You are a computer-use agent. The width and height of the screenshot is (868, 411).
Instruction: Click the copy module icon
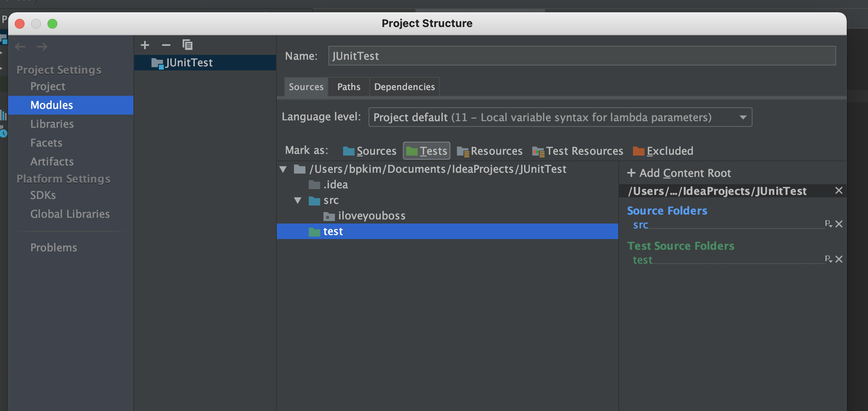click(x=188, y=45)
